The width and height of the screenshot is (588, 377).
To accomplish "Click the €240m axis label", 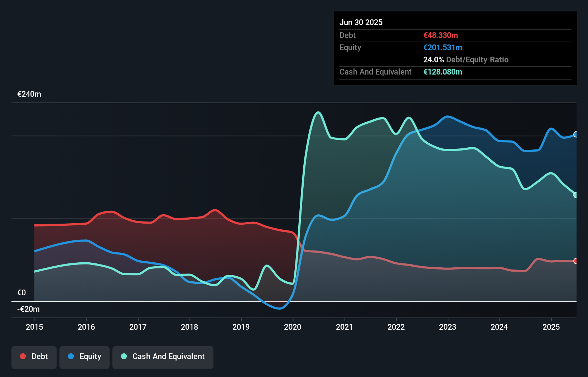I will (x=29, y=94).
